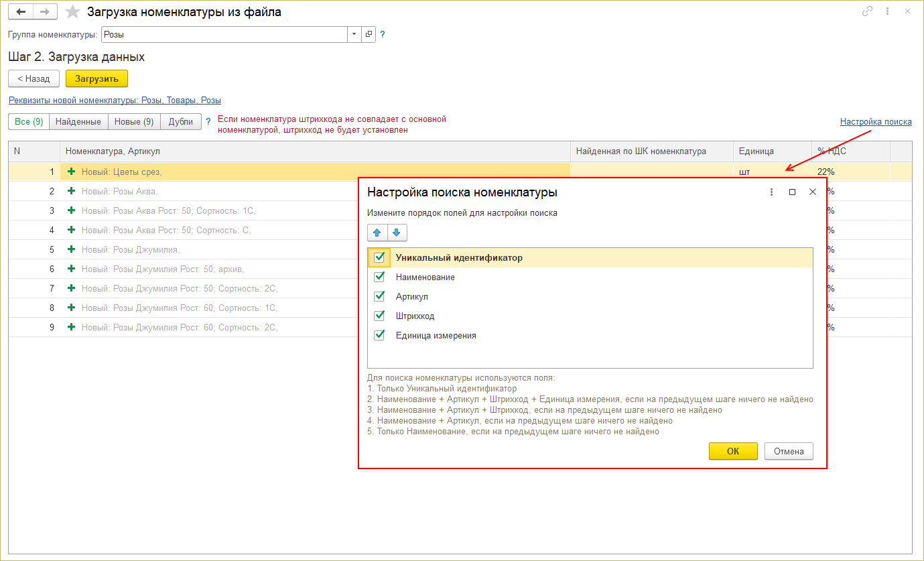Select row text Новый: Розы Аква,
This screenshot has height=561, width=924.
[x=119, y=191]
